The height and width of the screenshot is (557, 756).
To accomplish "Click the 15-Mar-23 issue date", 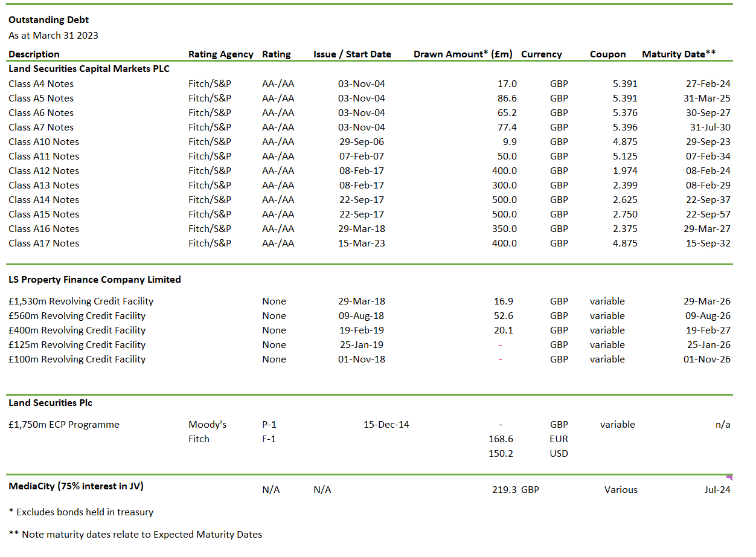I will click(x=361, y=243).
